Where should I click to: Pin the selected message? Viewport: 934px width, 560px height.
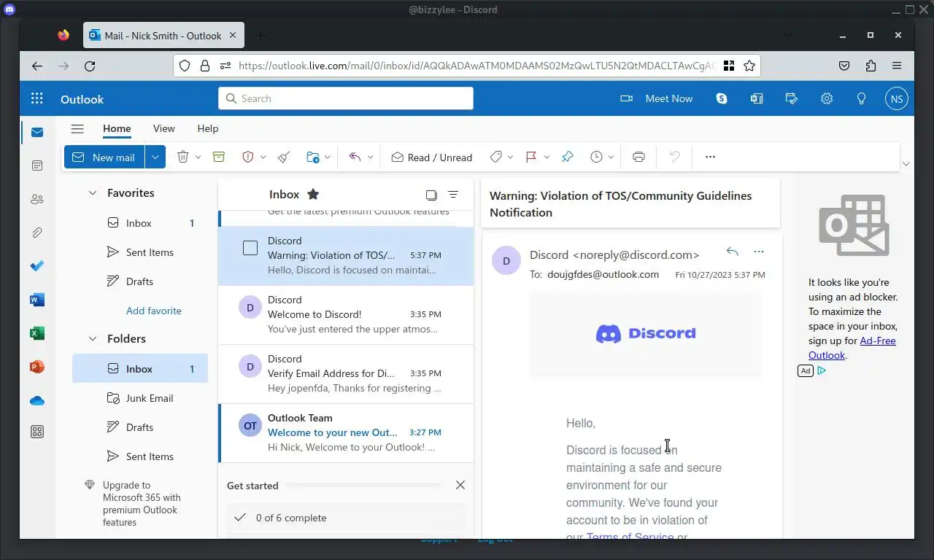[x=568, y=157]
